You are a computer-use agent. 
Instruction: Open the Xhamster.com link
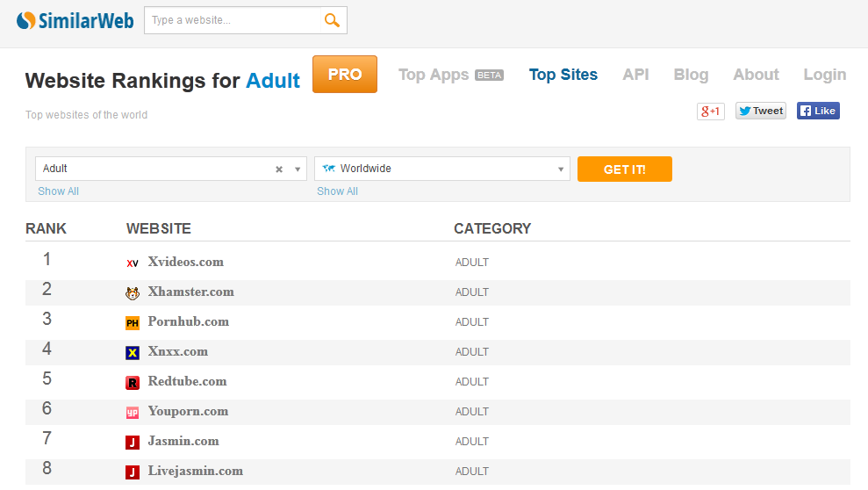click(191, 292)
